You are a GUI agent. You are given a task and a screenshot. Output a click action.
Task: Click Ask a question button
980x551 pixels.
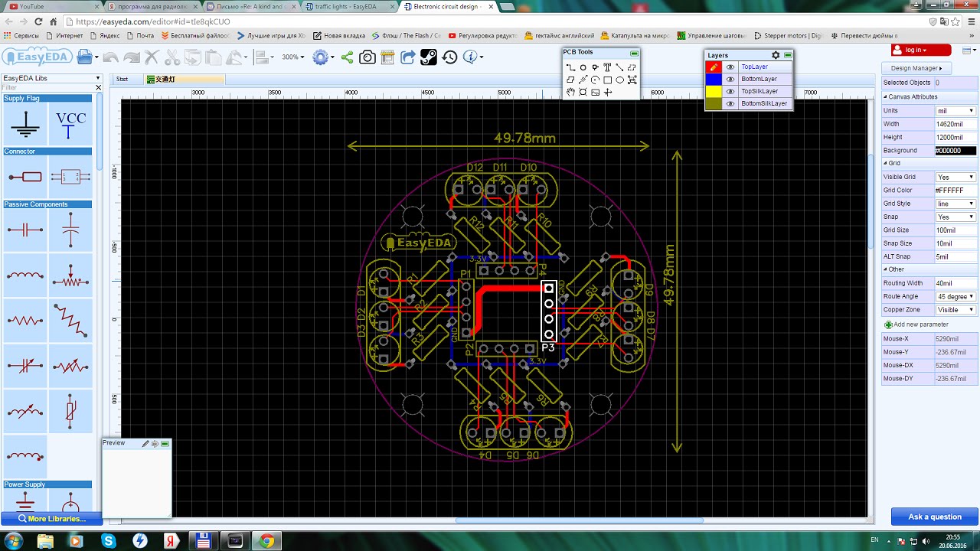tap(934, 517)
